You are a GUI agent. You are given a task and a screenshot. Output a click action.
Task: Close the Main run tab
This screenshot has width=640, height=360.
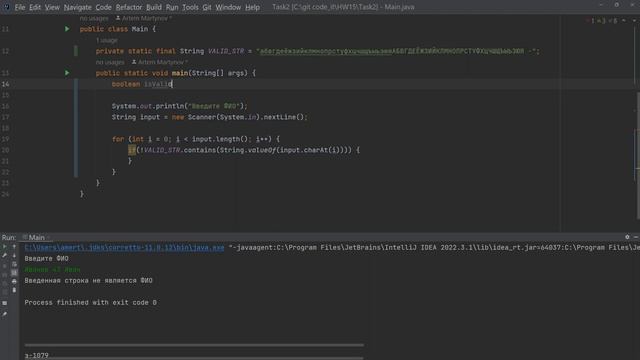point(48,238)
